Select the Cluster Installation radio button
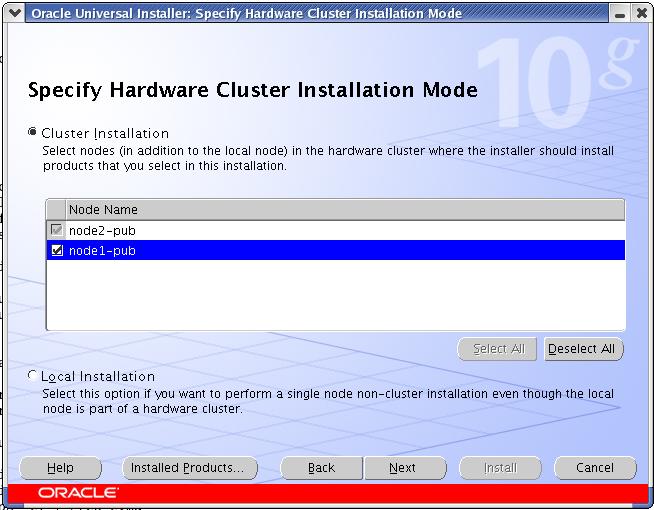This screenshot has width=654, height=510. (x=32, y=132)
